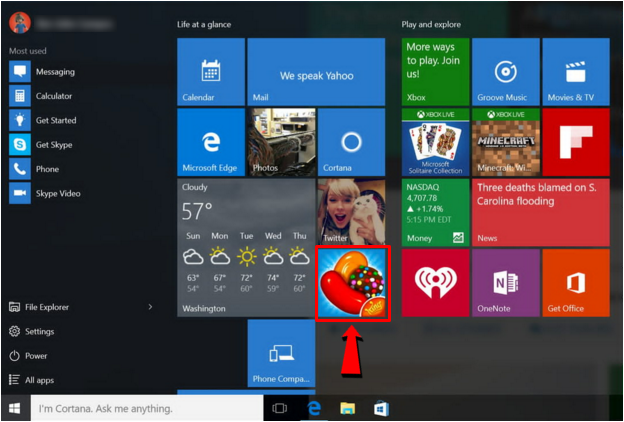Launch Calculator from Most used
This screenshot has height=422, width=624.
(53, 96)
